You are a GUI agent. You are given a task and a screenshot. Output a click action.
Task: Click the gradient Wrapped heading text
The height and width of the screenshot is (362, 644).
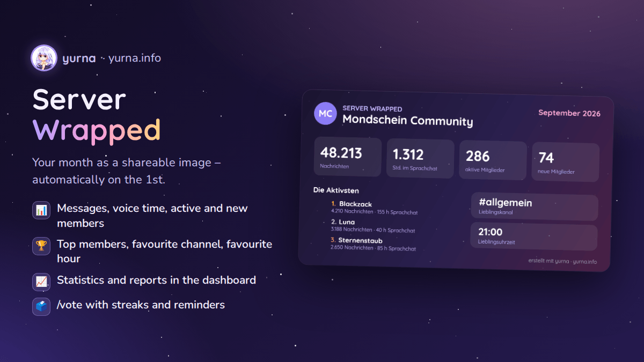(97, 130)
